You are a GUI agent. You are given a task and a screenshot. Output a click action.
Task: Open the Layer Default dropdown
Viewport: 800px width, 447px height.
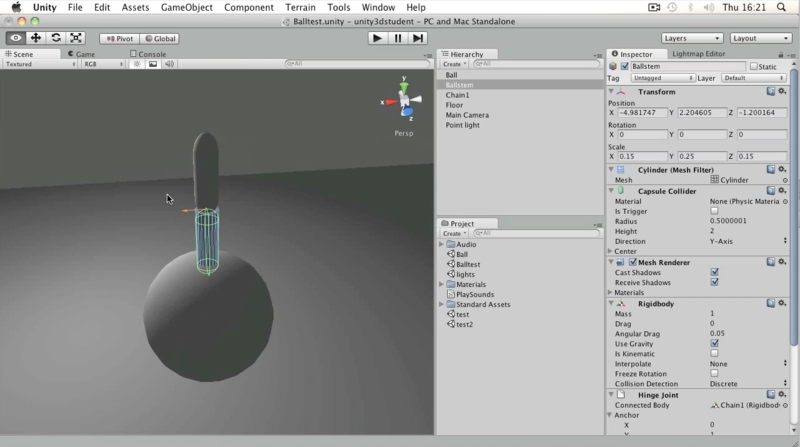pos(754,78)
